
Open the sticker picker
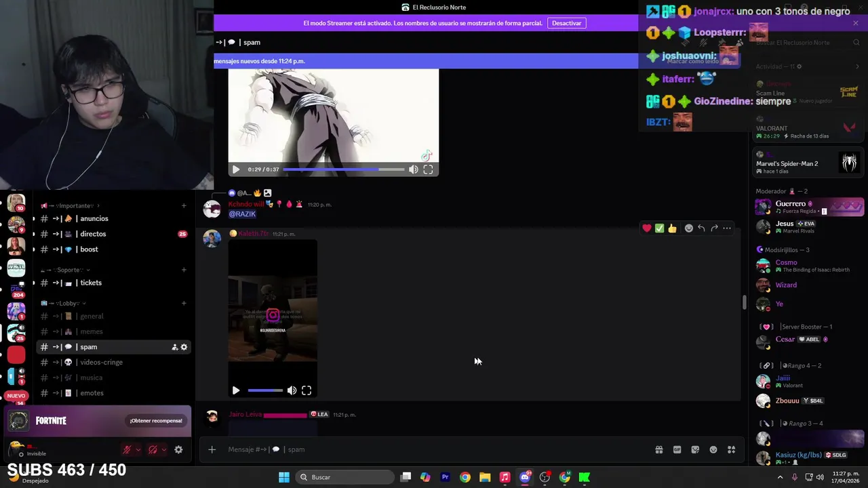[x=695, y=449]
